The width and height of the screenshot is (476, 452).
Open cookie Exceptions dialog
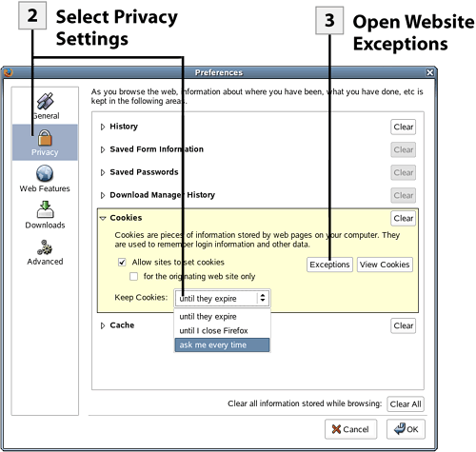pos(329,265)
